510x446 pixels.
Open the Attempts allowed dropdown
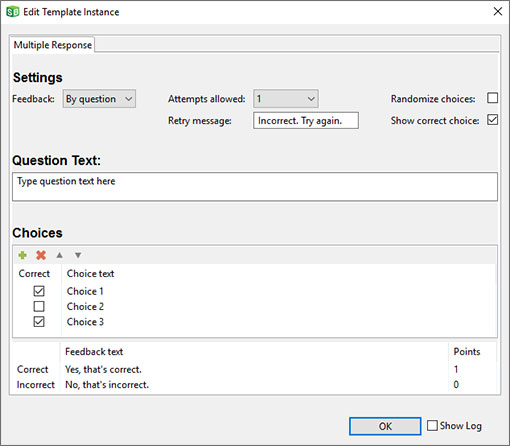tap(286, 99)
